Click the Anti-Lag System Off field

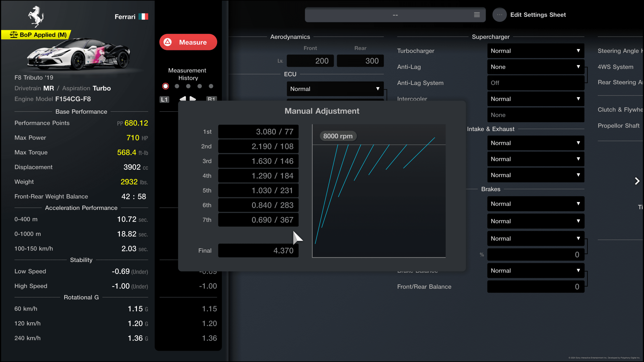[x=535, y=83]
